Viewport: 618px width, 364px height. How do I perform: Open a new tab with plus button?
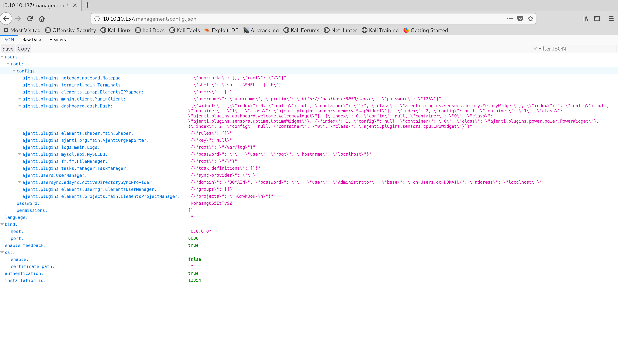point(87,5)
